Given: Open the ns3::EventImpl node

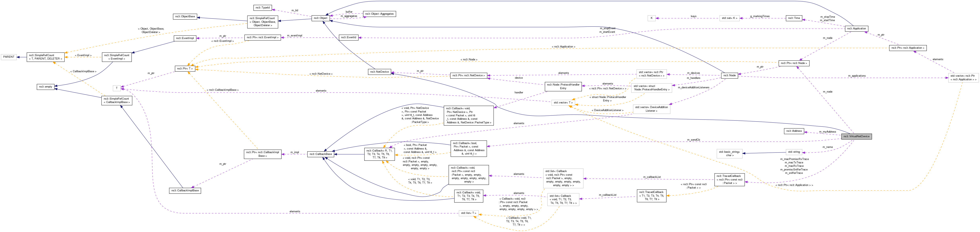Looking at the screenshot, I should point(185,38).
